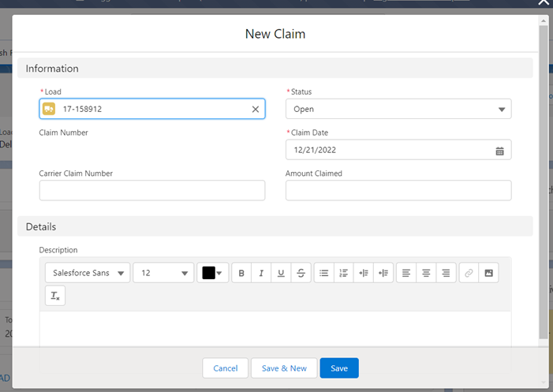Click Save & New button
This screenshot has width=553, height=392.
pos(284,368)
